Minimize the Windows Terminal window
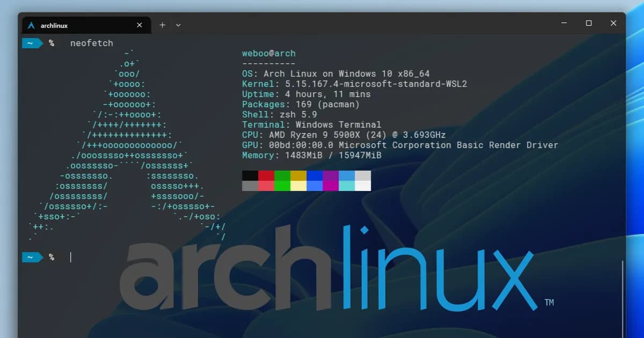This screenshot has width=644, height=338. click(x=564, y=23)
